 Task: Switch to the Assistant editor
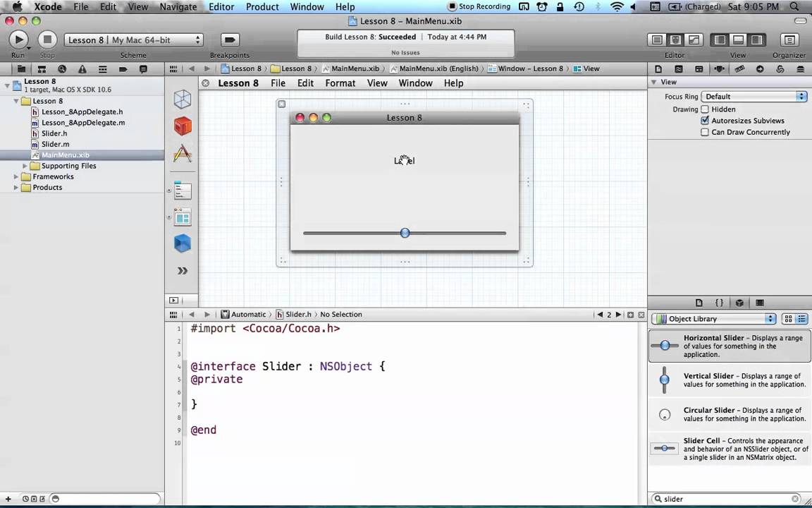point(676,40)
